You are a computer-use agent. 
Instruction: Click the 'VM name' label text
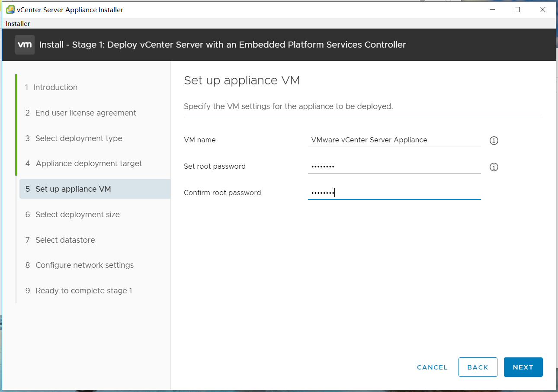200,140
